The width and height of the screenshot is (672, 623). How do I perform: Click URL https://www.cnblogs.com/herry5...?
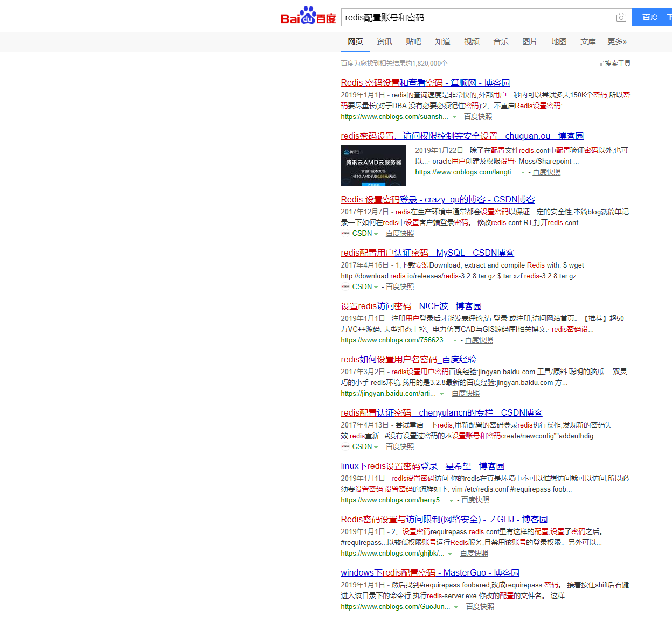coord(393,500)
